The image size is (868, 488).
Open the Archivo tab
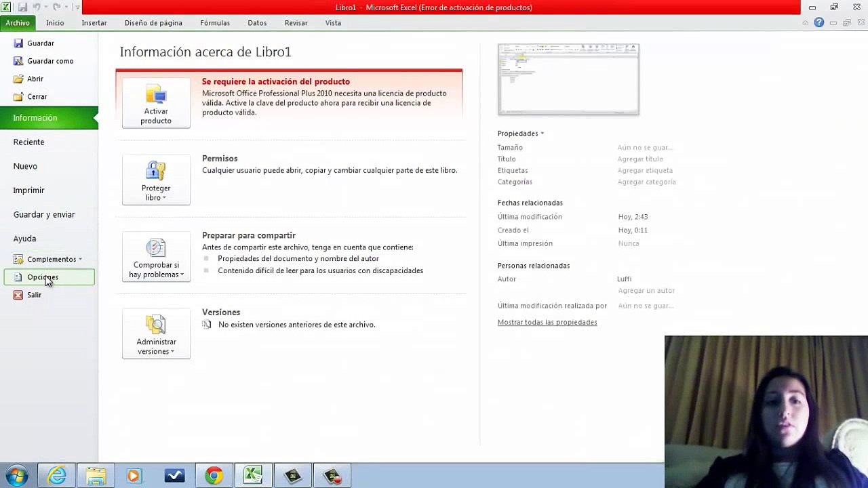tap(18, 23)
